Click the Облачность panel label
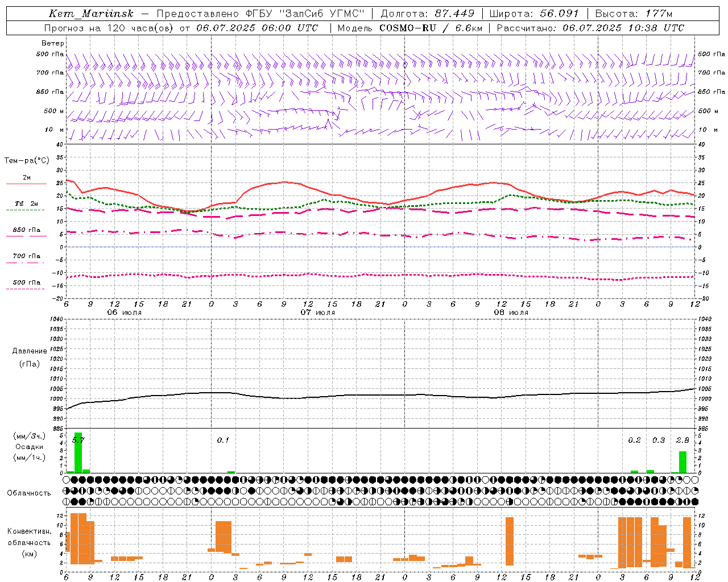 click(29, 493)
